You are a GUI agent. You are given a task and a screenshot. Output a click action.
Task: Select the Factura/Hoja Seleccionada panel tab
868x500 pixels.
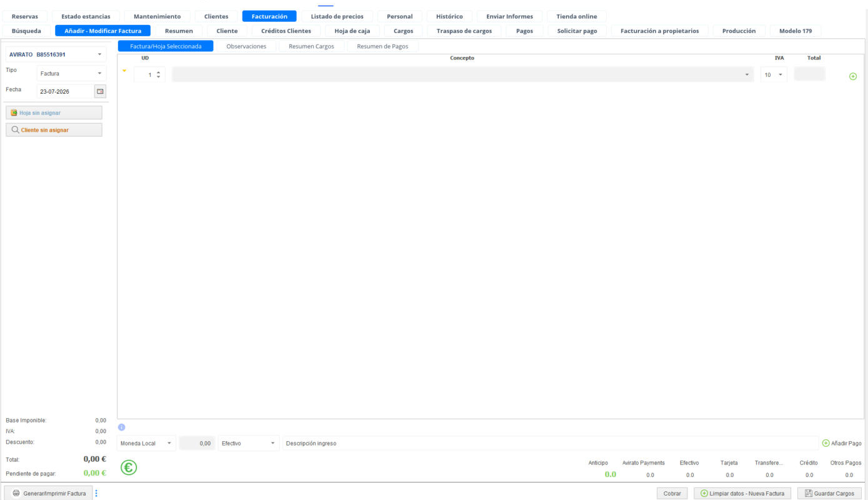point(166,46)
